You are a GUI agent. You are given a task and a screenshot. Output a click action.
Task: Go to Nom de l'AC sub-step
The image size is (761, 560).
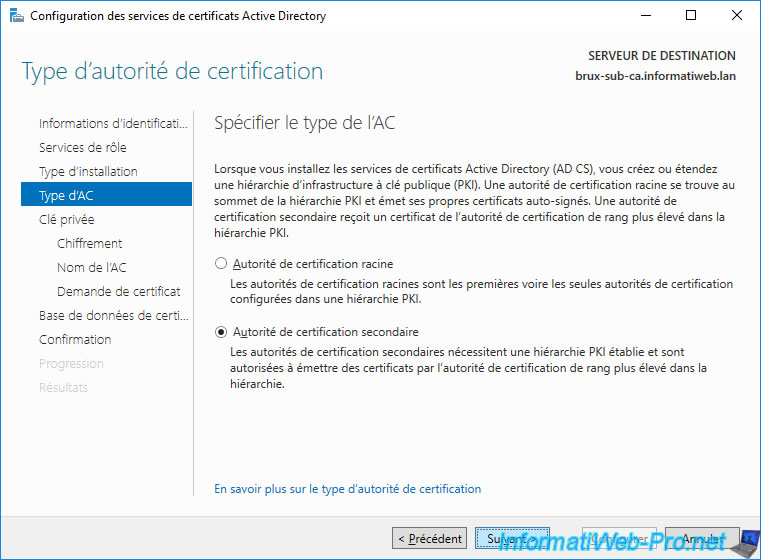pos(92,268)
